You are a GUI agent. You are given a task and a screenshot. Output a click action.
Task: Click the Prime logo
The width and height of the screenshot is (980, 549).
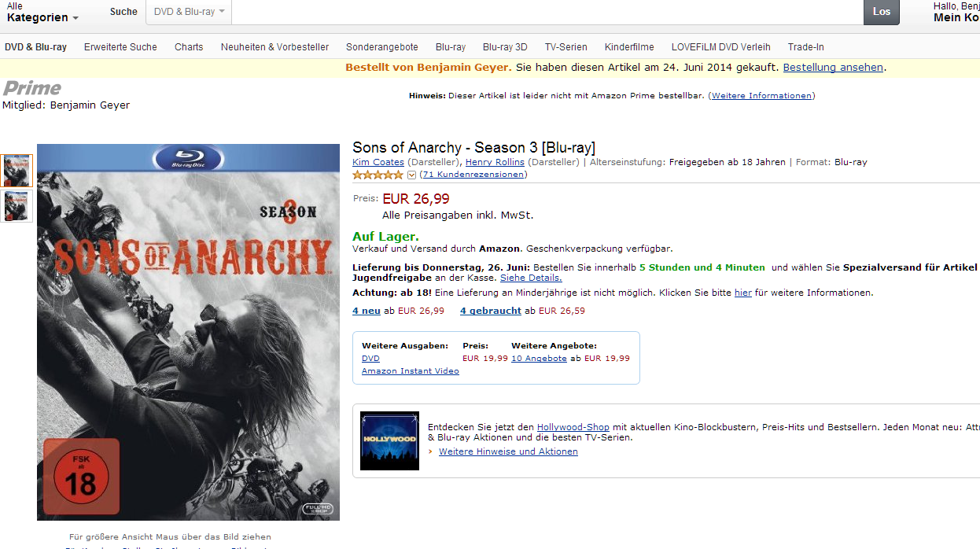pyautogui.click(x=32, y=88)
